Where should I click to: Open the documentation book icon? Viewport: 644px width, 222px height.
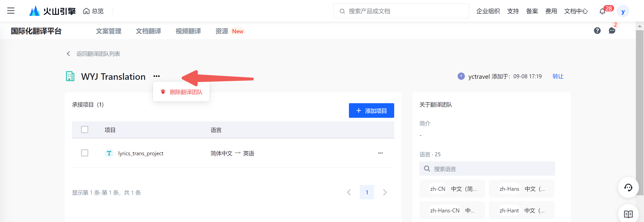628,214
